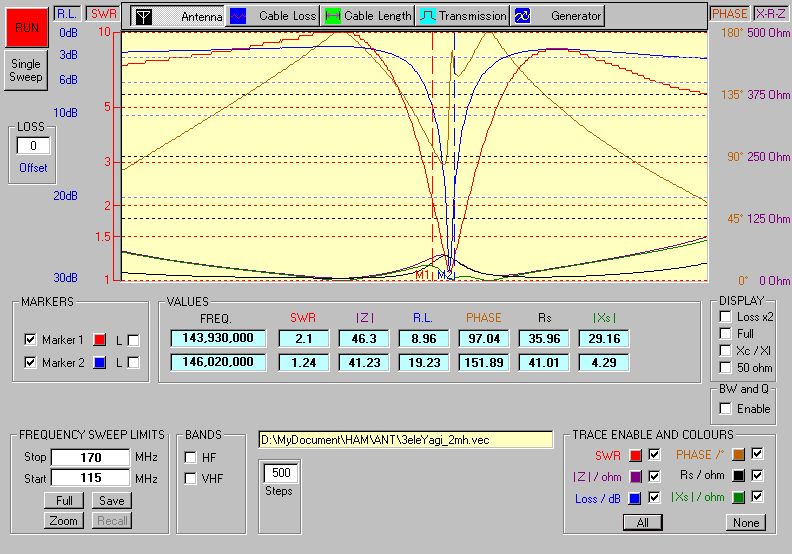
Task: Uncheck the Marker 1 checkbox
Action: pos(30,340)
